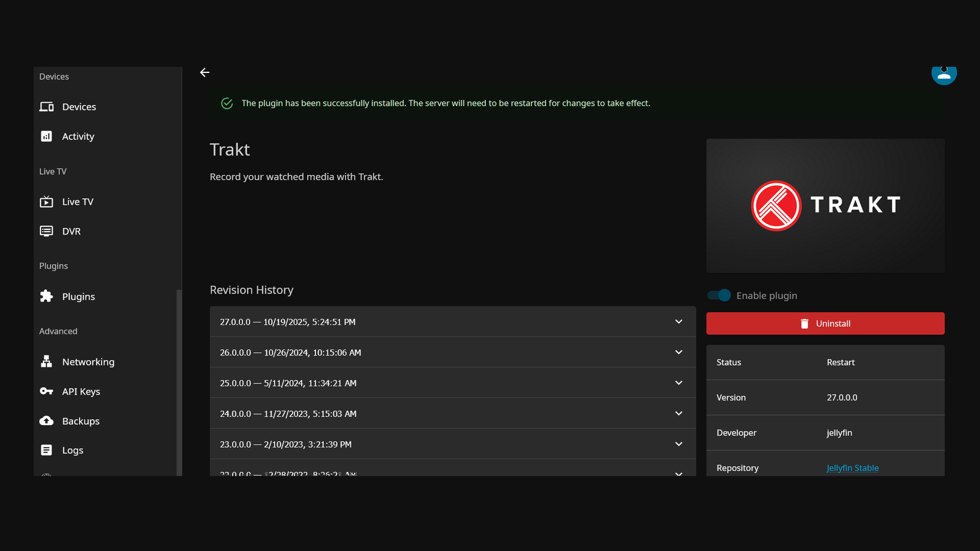
Task: Expand the 27.0.0.0 revision entry
Action: [453, 322]
